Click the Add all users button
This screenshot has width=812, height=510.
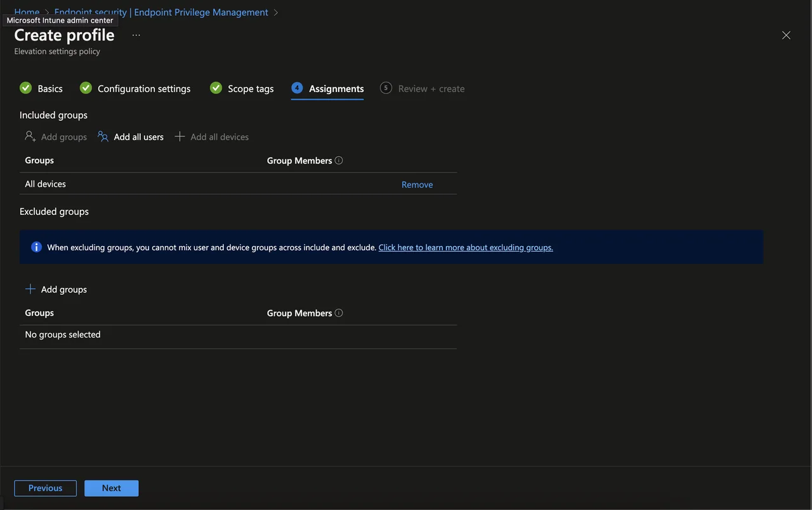click(131, 136)
